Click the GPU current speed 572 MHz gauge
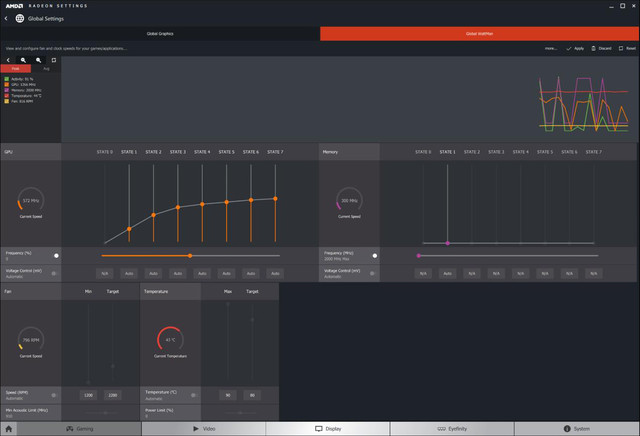Screen dimensions: 640x436 click(x=31, y=200)
